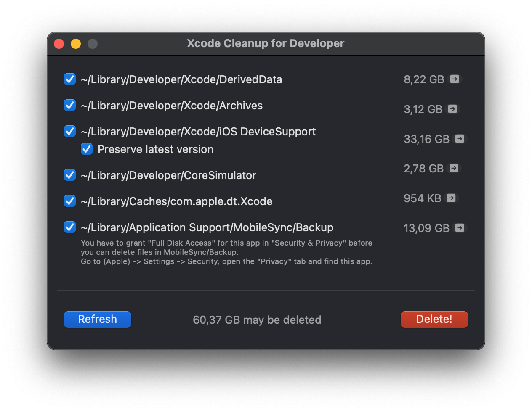Viewport: 532px width, 412px height.
Task: Toggle the Xcode Archives checkbox
Action: coord(70,105)
